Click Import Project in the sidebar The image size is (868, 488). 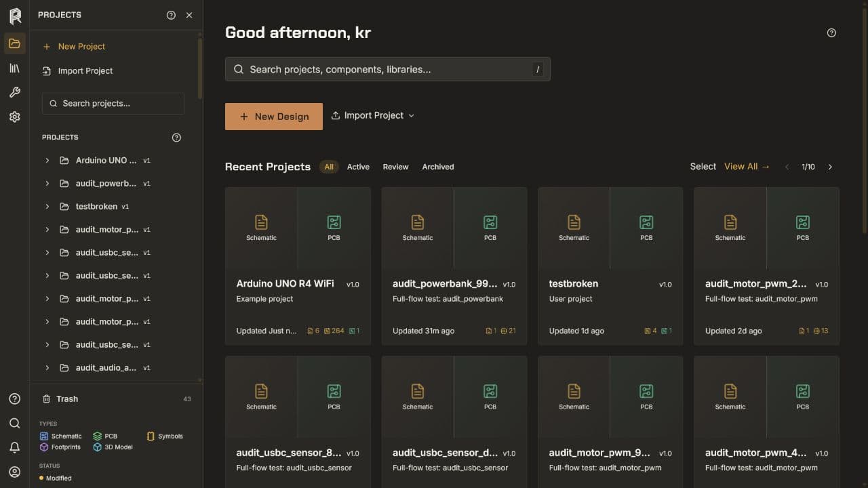77,71
